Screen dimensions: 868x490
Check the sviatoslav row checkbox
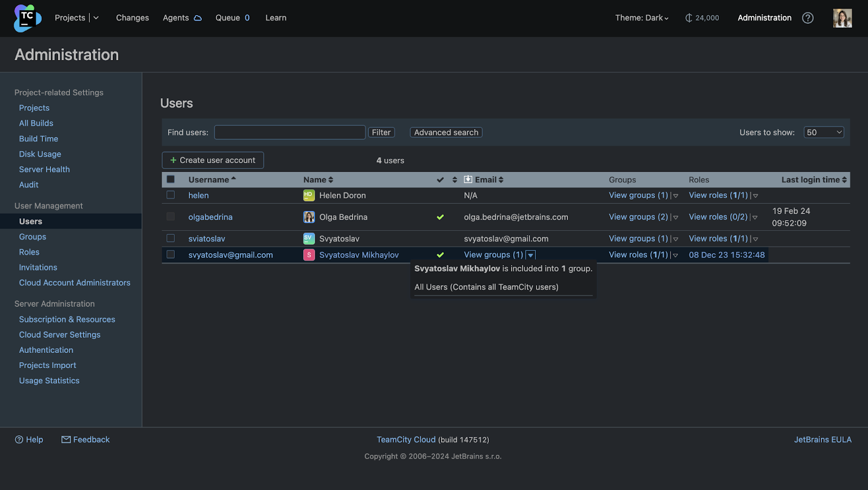click(171, 238)
